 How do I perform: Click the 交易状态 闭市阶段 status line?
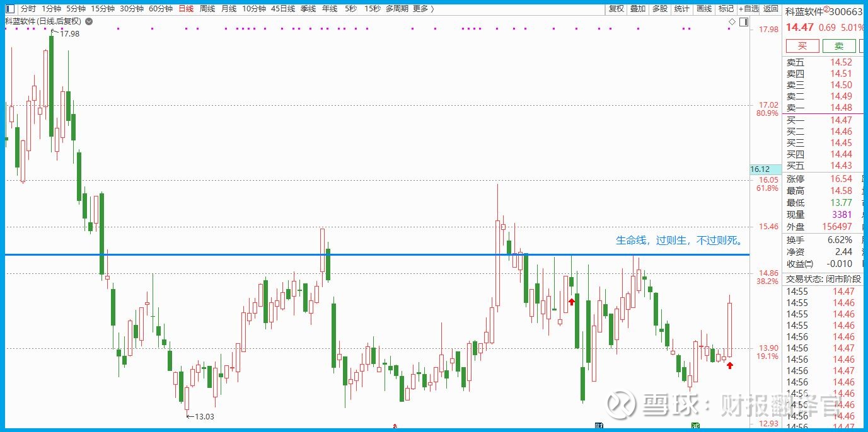pos(823,279)
